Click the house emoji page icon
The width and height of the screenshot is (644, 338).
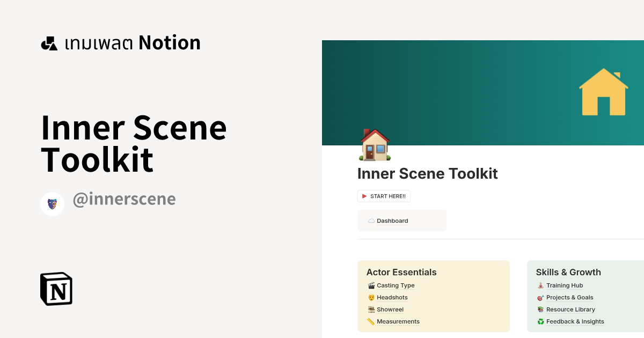[x=374, y=145]
